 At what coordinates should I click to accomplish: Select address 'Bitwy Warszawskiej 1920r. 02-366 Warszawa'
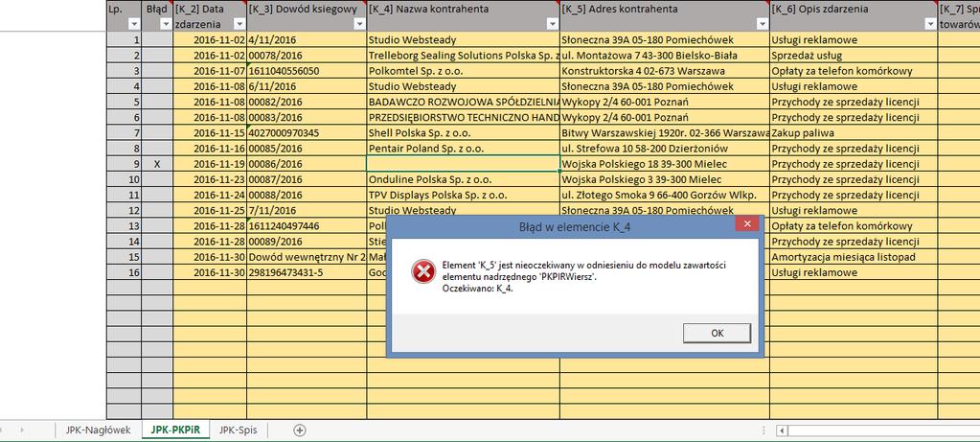(x=665, y=132)
